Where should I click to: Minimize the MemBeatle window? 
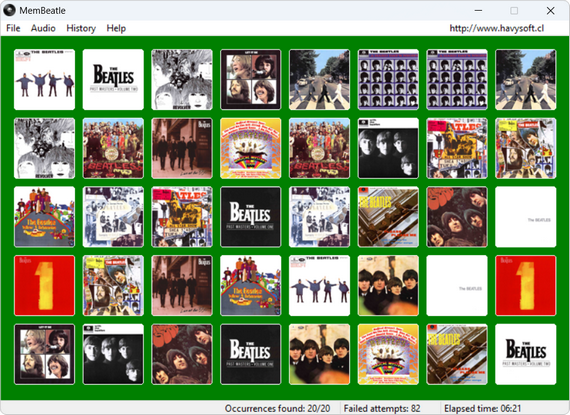pyautogui.click(x=478, y=11)
